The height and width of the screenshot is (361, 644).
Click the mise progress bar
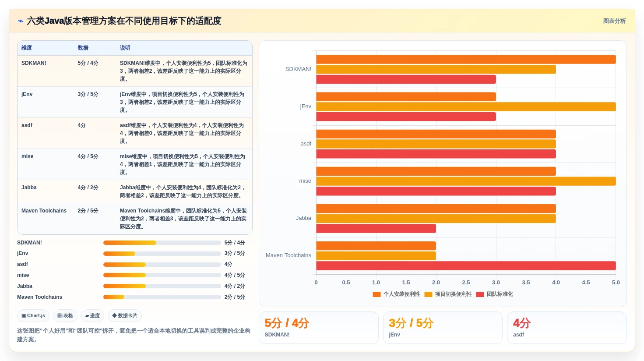pyautogui.click(x=162, y=275)
